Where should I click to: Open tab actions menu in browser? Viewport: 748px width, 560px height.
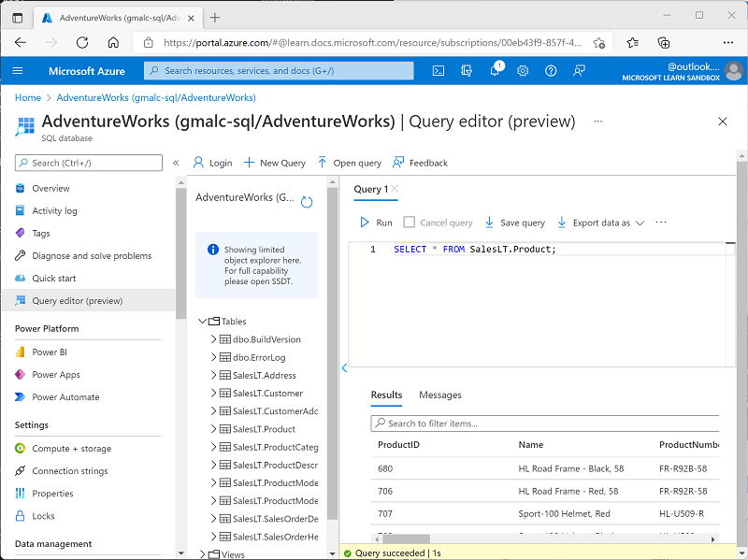pos(18,18)
